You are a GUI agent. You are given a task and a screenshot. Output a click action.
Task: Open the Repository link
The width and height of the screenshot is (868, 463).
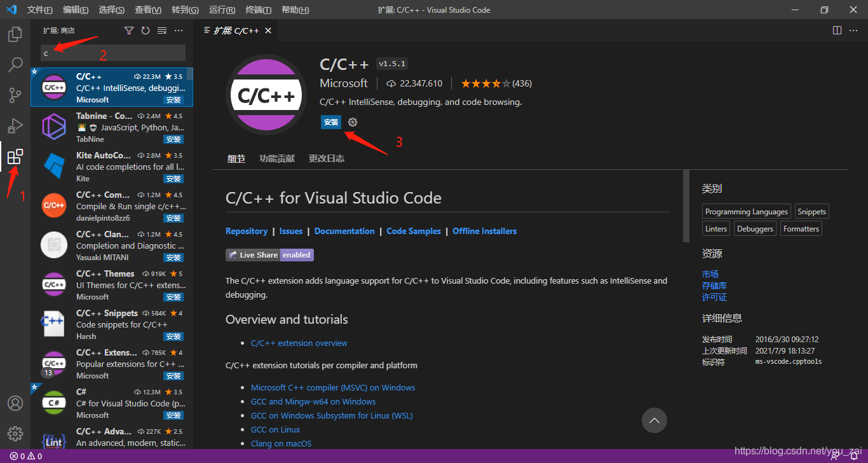(x=247, y=231)
